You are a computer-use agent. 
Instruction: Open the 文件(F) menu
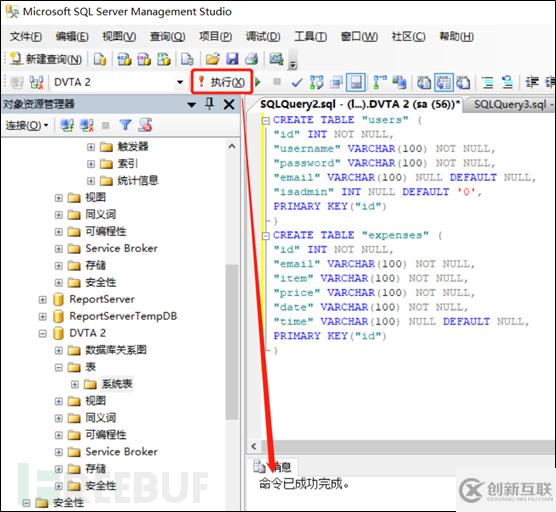(26, 37)
